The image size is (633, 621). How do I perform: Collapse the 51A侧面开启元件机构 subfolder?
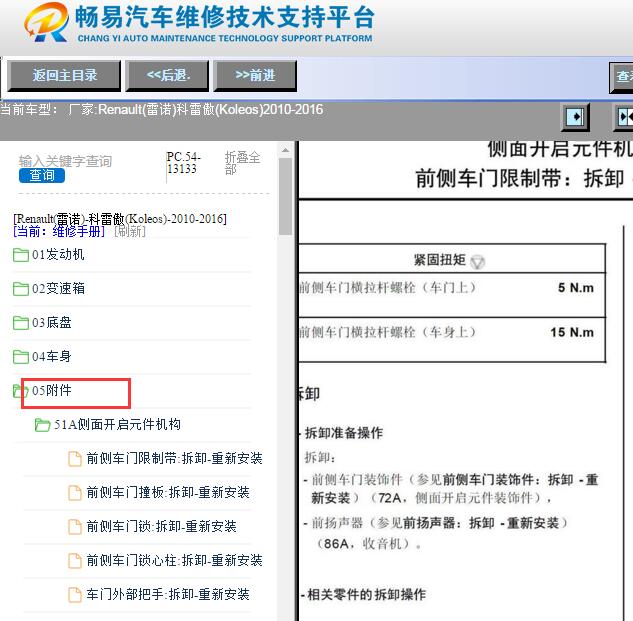click(x=117, y=424)
